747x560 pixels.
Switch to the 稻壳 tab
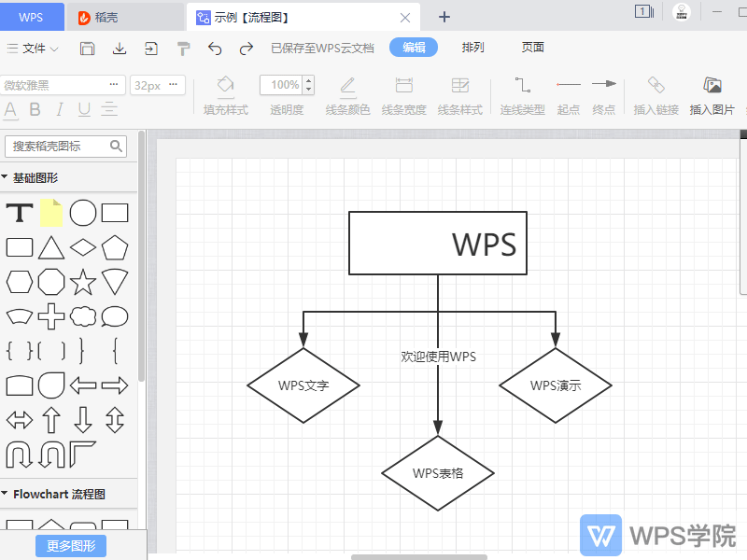[124, 17]
